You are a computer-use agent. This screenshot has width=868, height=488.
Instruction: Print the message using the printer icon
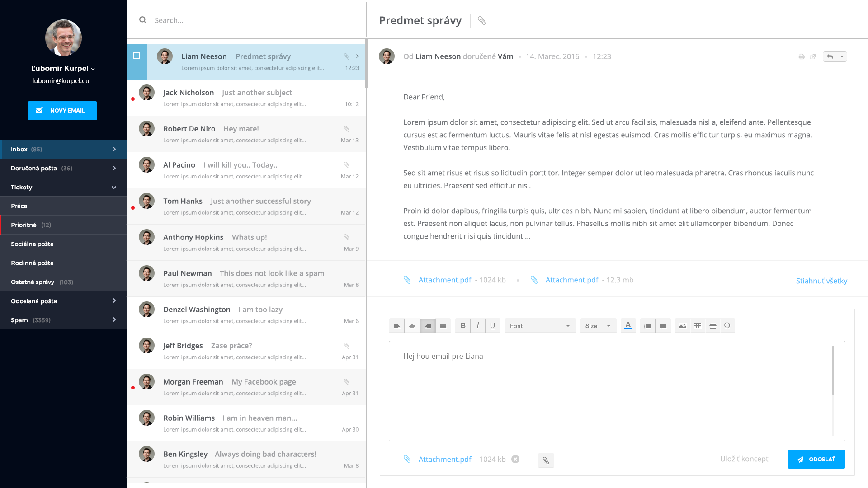pyautogui.click(x=801, y=56)
